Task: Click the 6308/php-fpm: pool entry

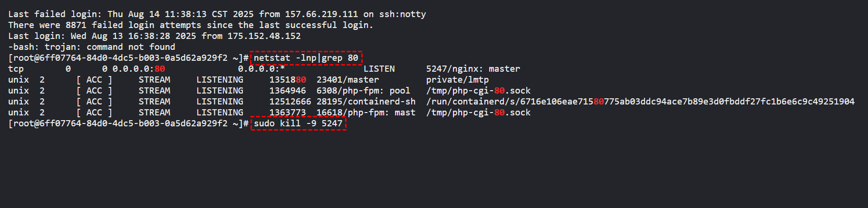Action: point(363,91)
